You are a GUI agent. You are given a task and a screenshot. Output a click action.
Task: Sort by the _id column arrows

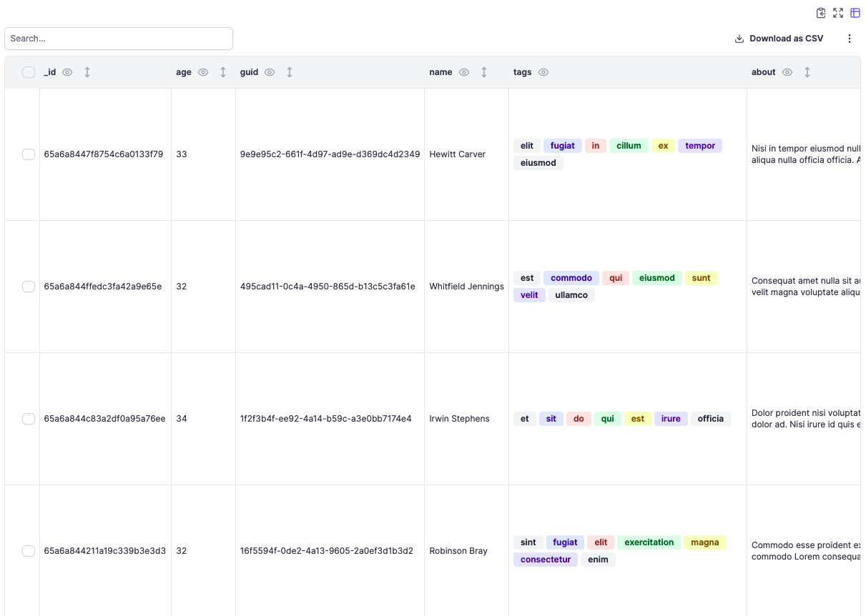coord(87,72)
